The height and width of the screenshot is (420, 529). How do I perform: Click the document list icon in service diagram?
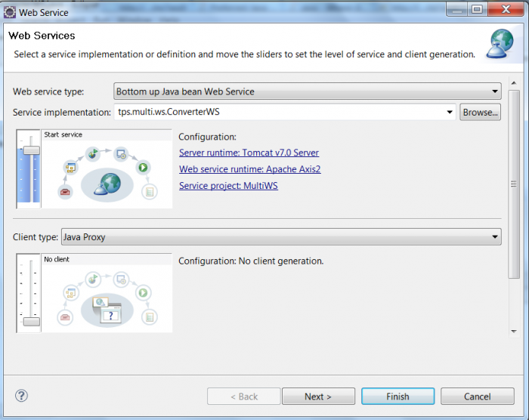[150, 192]
